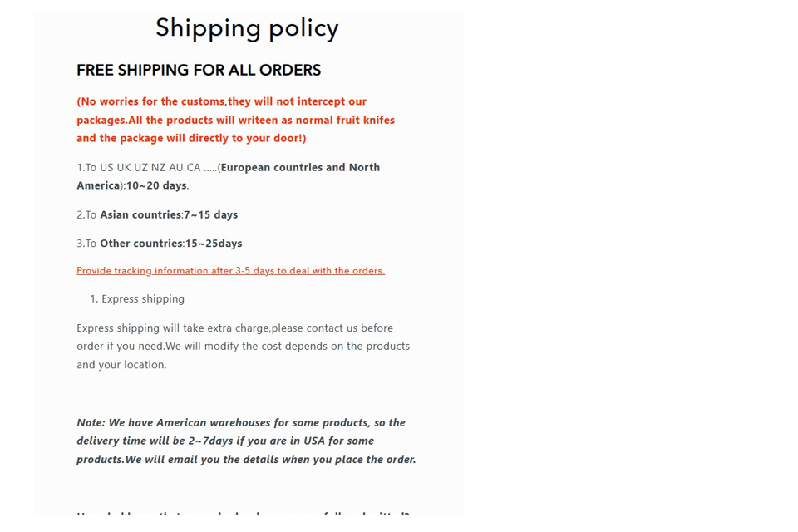Click the italic 'Note: We have American warehouses' line

(x=240, y=423)
